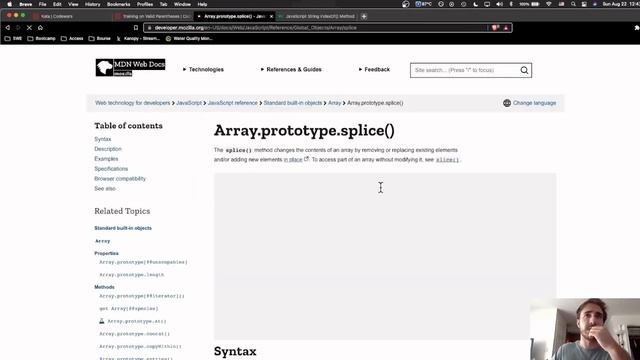Open the Profiles menu
This screenshot has width=640, height=360.
pos(145,4)
